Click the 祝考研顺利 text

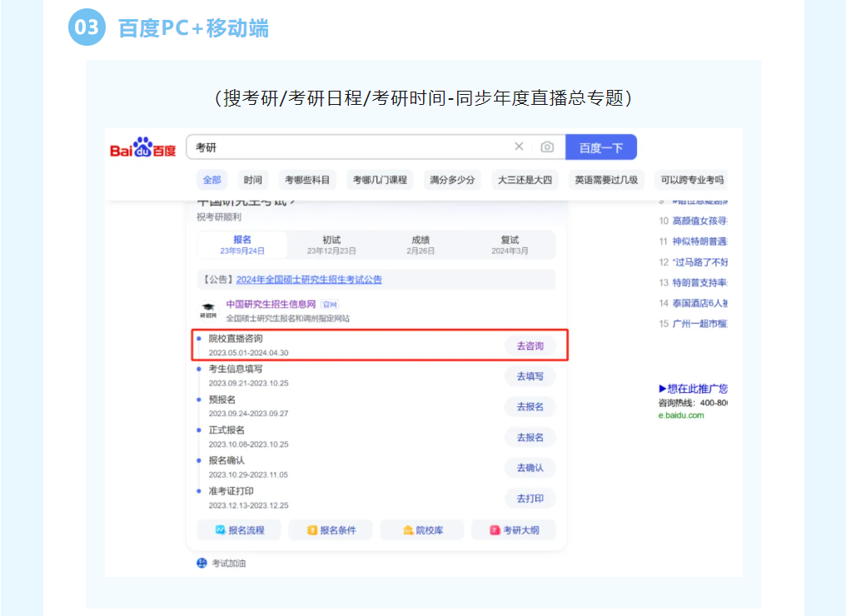(219, 216)
